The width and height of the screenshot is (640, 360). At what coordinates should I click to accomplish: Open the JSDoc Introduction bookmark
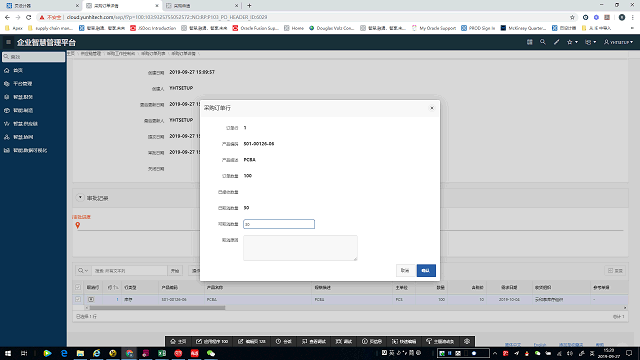(x=153, y=28)
